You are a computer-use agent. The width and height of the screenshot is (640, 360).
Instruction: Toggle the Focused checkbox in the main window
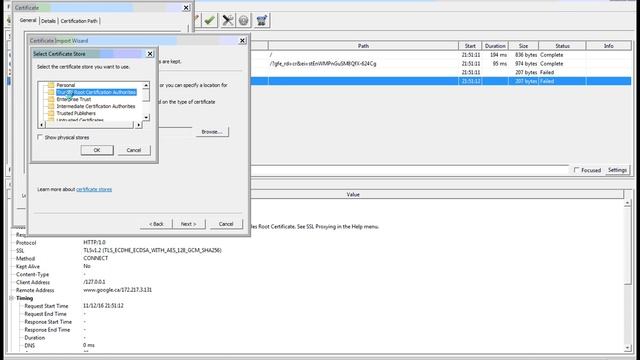(x=576, y=170)
